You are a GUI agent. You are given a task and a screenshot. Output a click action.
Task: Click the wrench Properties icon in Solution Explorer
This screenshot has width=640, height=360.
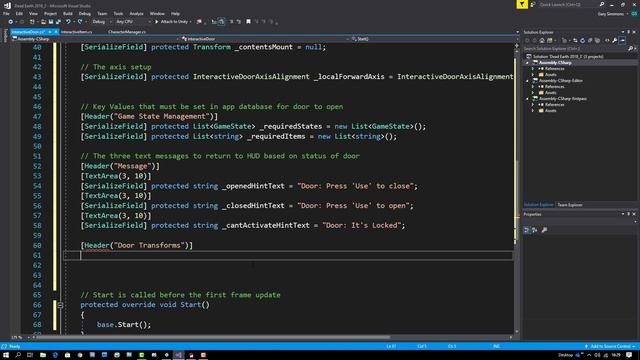click(615, 40)
